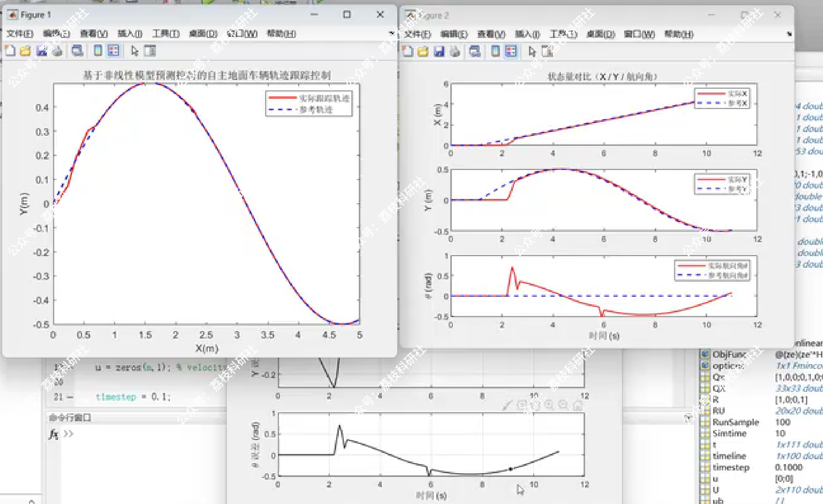Toggle Insert Legend button in Figure 2
The image size is (823, 504).
point(511,51)
